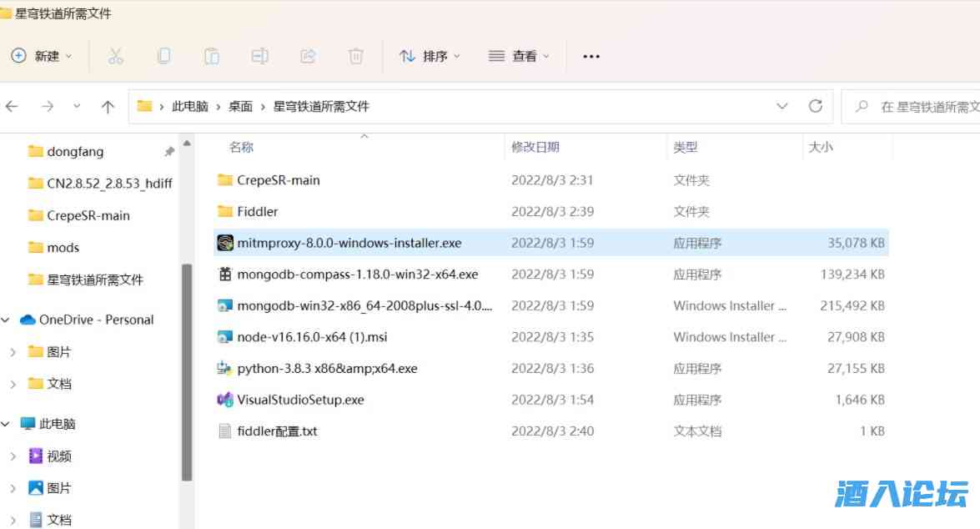The image size is (980, 529).
Task: Click the Copy icon in toolbar
Action: (163, 56)
